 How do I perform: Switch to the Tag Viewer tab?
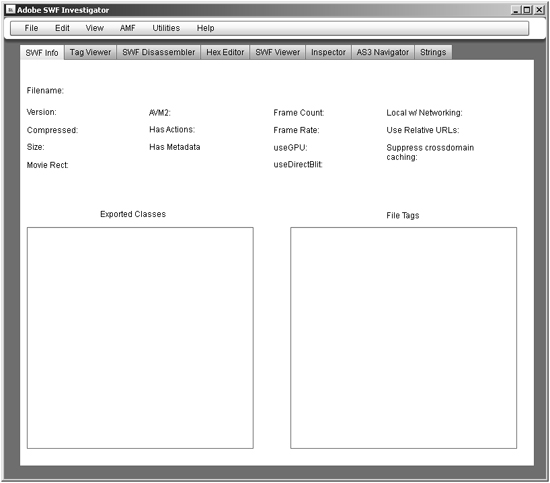click(x=90, y=52)
